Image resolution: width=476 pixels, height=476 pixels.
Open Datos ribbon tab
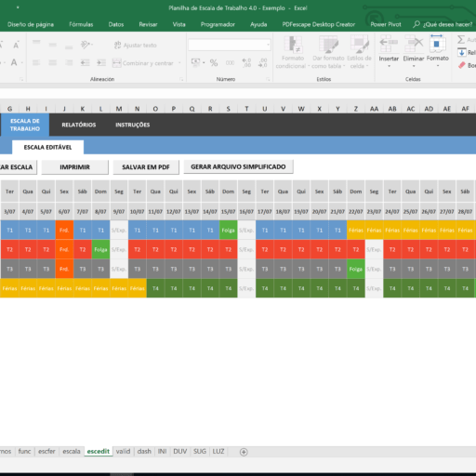(116, 24)
